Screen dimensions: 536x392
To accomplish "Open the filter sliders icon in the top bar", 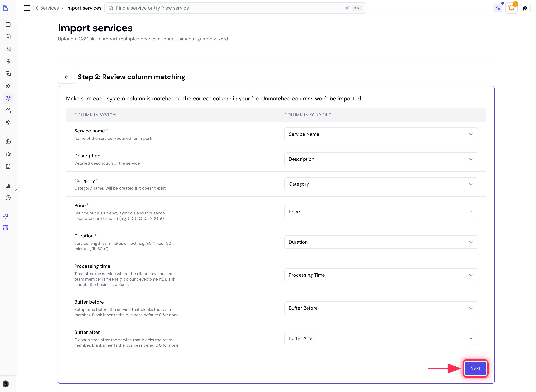I will (498, 8).
